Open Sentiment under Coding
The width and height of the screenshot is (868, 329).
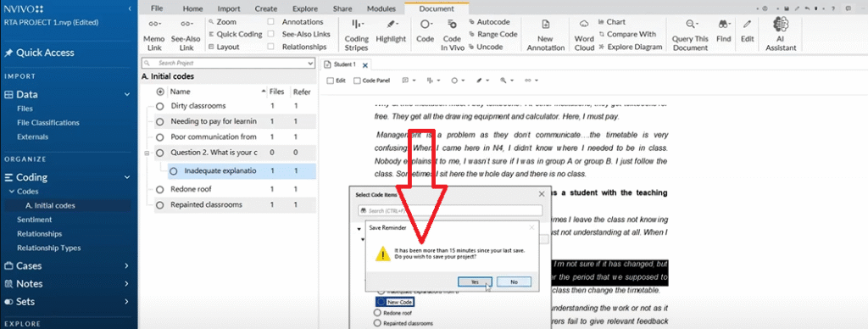[34, 220]
